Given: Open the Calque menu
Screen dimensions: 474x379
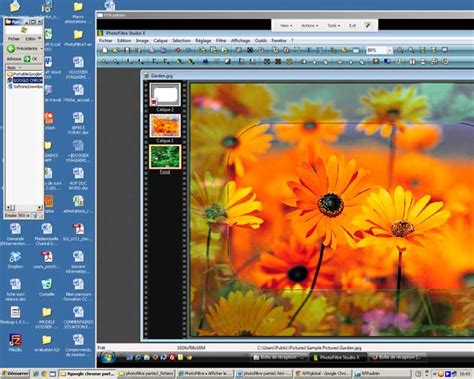Looking at the screenshot, I should [x=160, y=40].
